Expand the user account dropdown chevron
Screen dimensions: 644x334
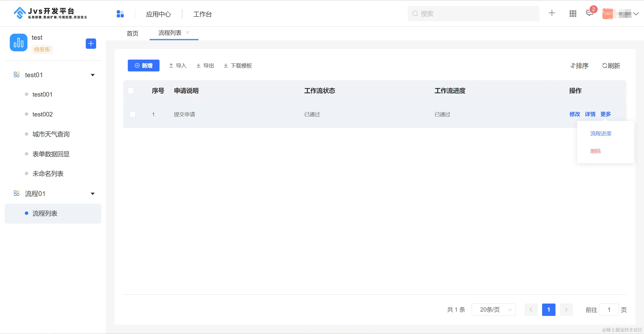(x=636, y=14)
